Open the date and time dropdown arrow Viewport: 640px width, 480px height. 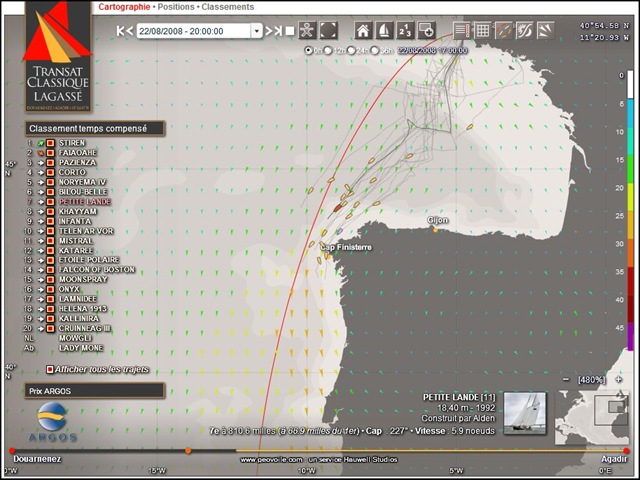tap(256, 31)
